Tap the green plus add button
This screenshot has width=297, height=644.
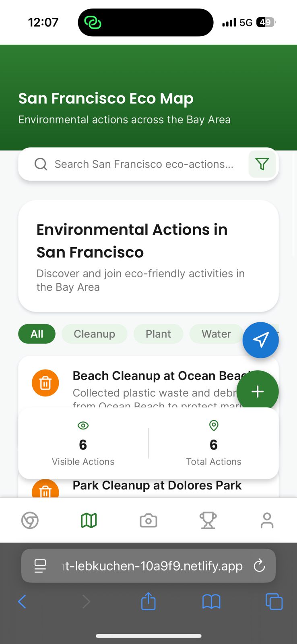tap(258, 391)
